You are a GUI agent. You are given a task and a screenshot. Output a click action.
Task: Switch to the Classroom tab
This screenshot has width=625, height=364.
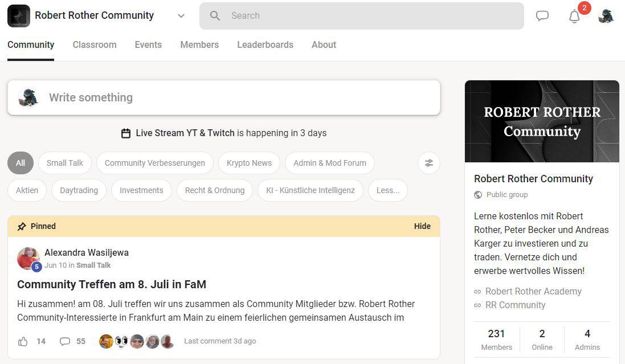tap(94, 44)
